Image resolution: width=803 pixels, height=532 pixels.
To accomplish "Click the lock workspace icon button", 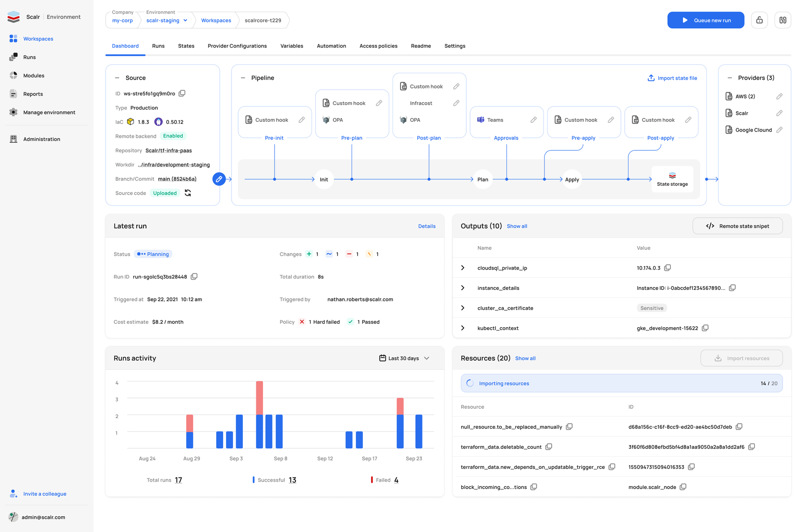I will [760, 20].
